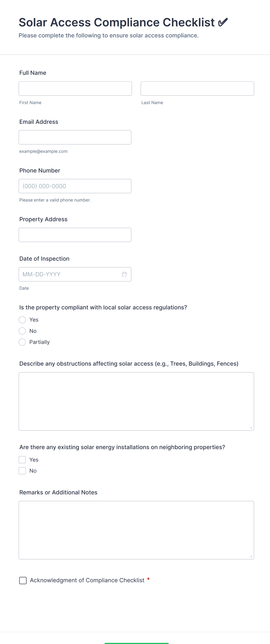
Task: Click the obstructions textarea resize handle
Action: click(251, 427)
